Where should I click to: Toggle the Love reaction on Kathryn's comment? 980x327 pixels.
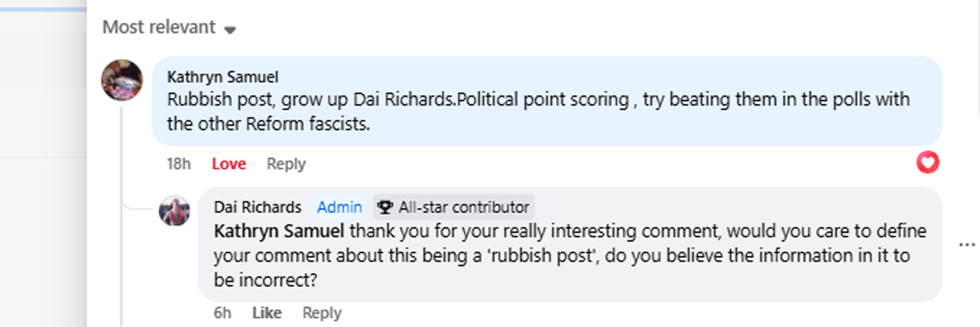[229, 164]
